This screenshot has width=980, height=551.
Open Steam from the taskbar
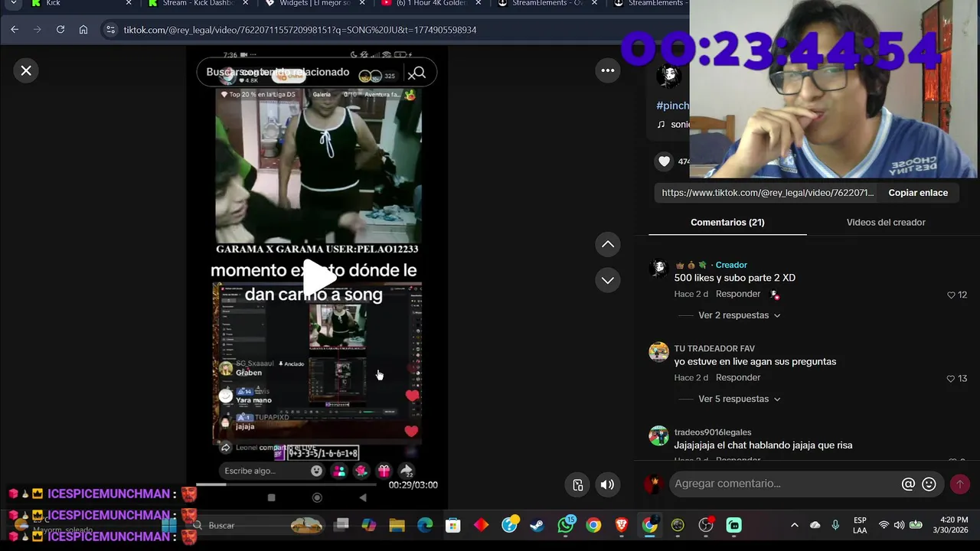[537, 525]
